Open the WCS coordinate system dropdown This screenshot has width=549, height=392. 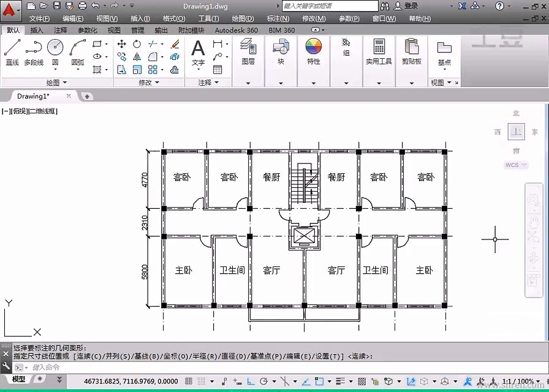point(517,165)
